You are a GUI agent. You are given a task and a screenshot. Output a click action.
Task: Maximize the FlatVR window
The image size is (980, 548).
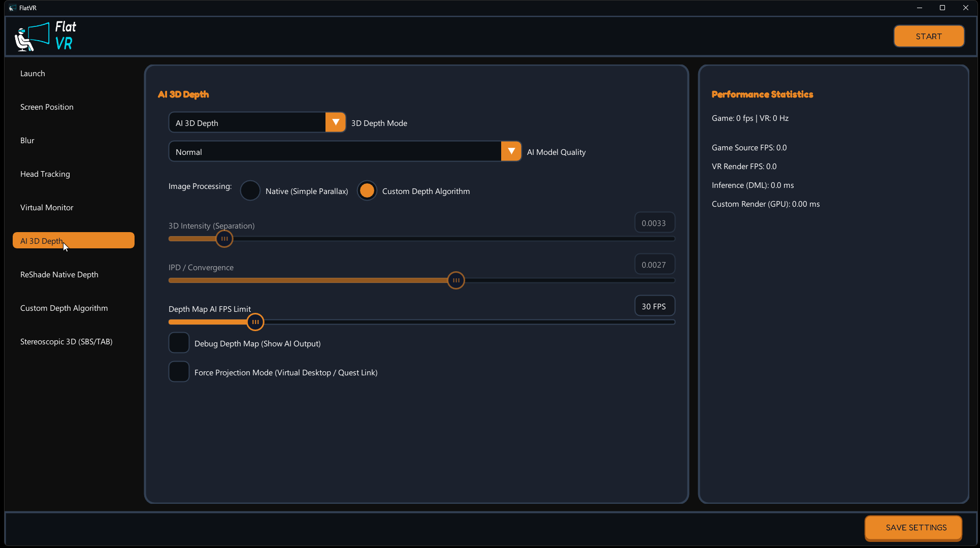[x=942, y=8]
